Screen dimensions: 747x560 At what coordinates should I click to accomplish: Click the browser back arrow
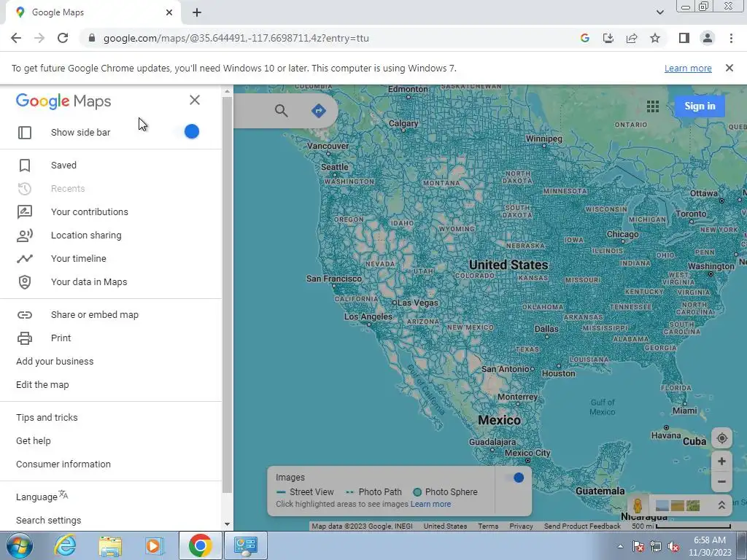click(x=16, y=38)
